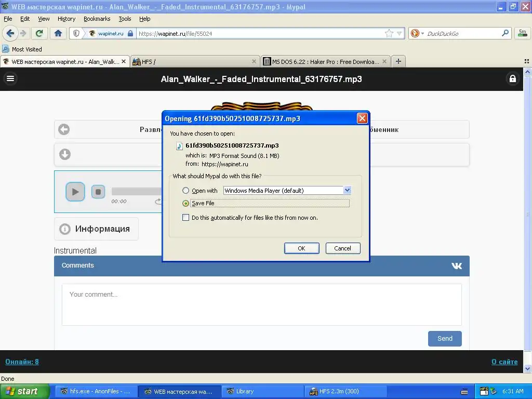Click the list all tabs grid icon

point(527,61)
